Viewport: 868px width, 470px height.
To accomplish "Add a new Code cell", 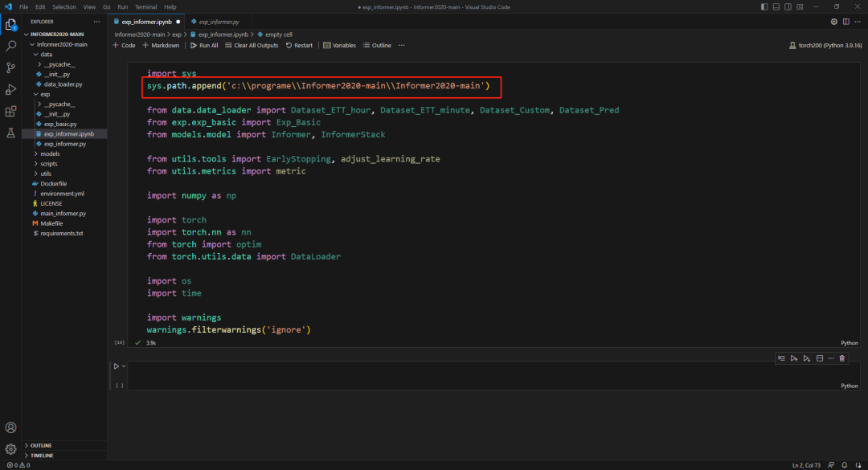I will (x=124, y=46).
